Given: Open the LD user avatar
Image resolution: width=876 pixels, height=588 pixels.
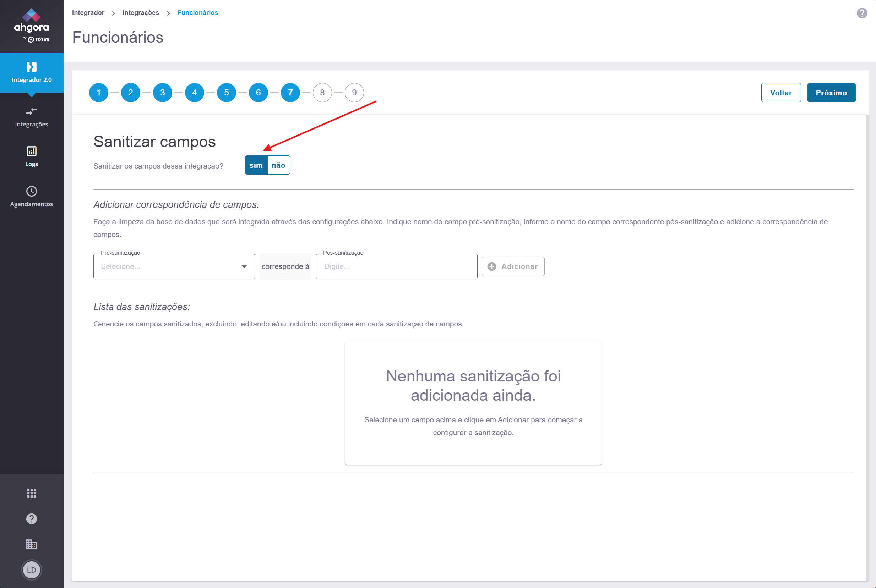Looking at the screenshot, I should (x=32, y=570).
